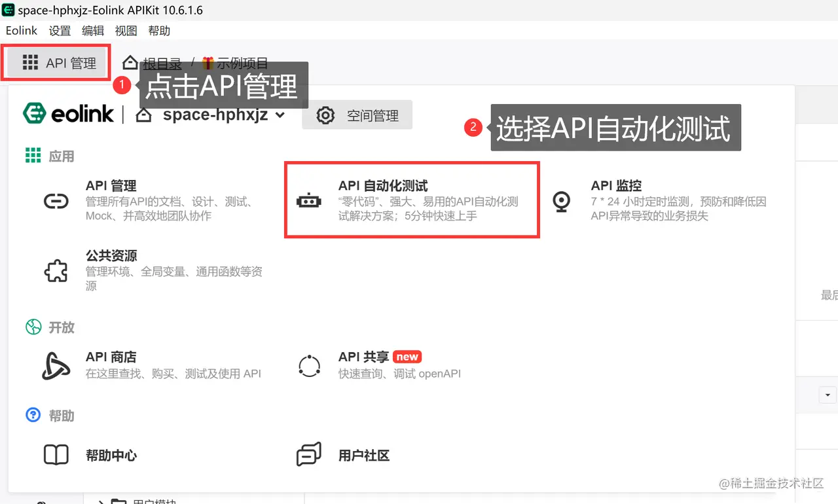
Task: Open 示例项目 breadcrumb
Action: point(243,63)
